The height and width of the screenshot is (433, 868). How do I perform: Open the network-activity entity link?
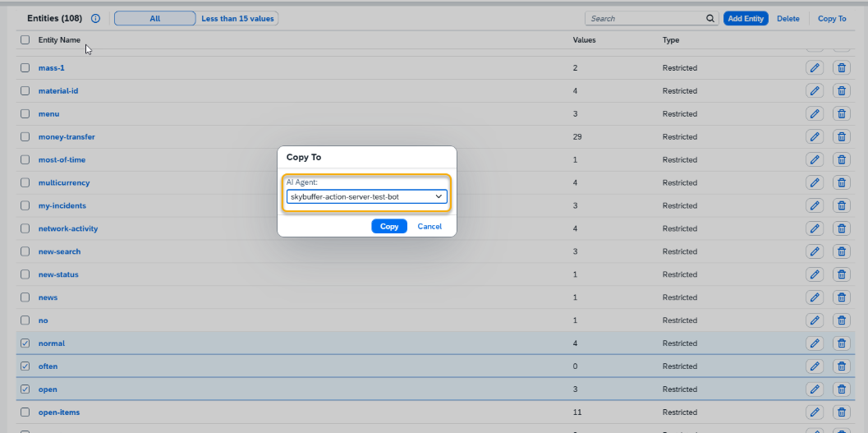68,228
